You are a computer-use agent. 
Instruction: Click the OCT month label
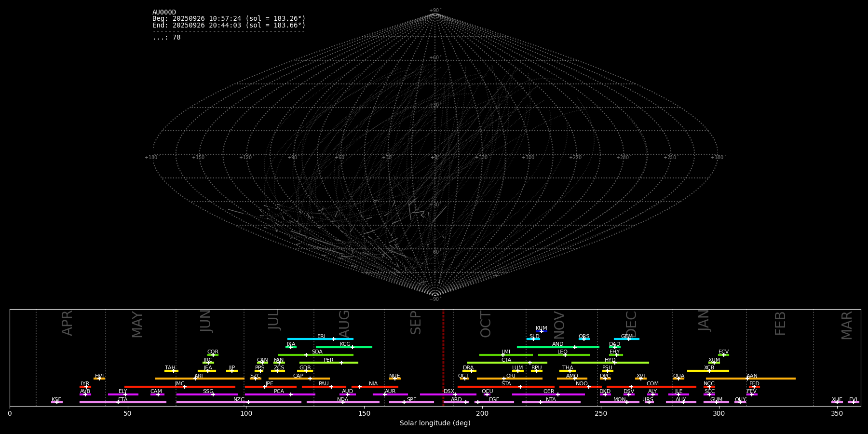coord(486,324)
